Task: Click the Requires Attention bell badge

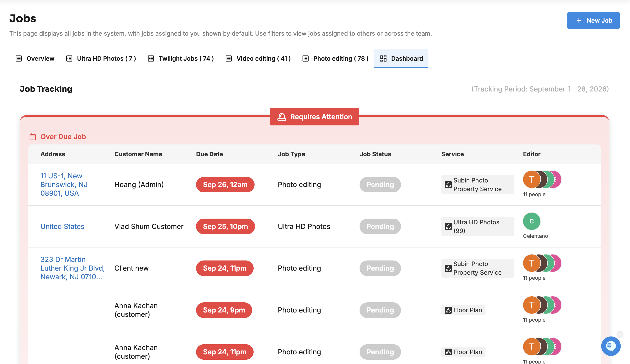Action: 314,117
